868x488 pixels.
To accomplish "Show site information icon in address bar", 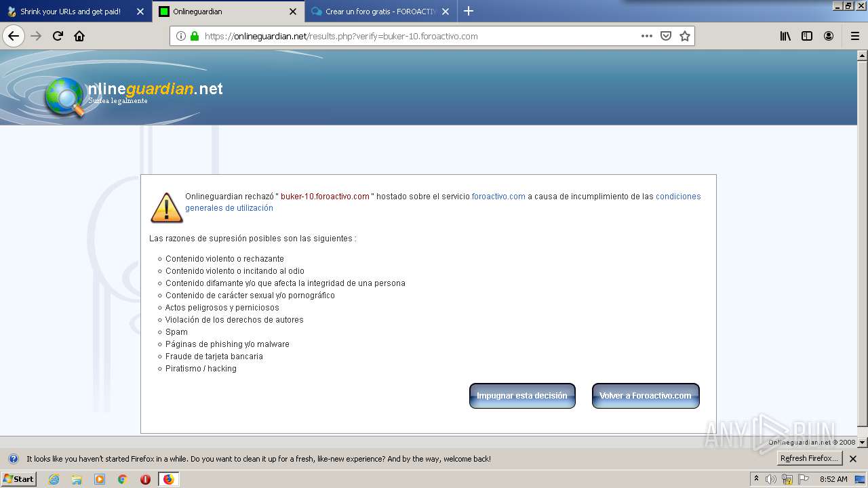I will pyautogui.click(x=181, y=36).
